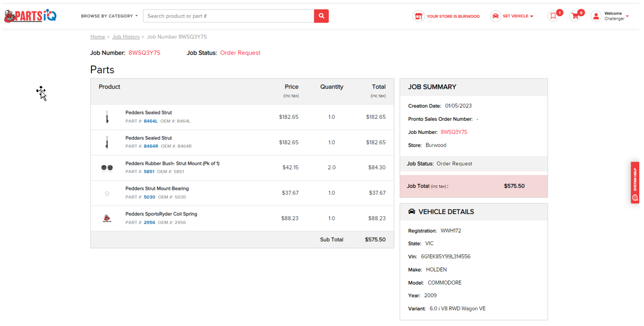Click the Sub Total $575.50 amount

coord(375,240)
